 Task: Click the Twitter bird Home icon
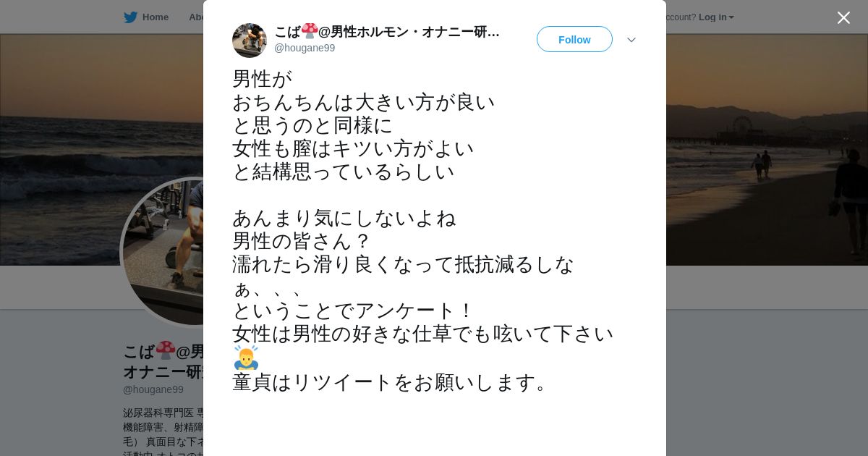pos(130,17)
